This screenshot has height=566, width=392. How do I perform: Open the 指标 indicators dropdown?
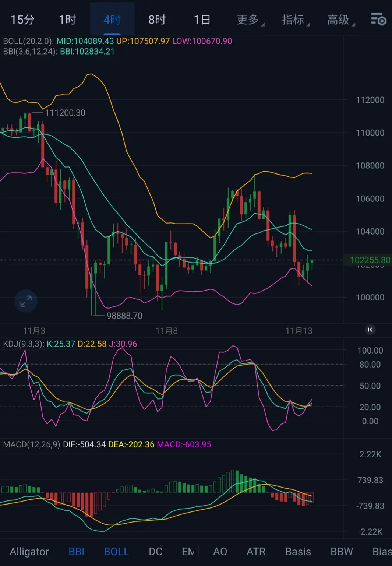296,20
